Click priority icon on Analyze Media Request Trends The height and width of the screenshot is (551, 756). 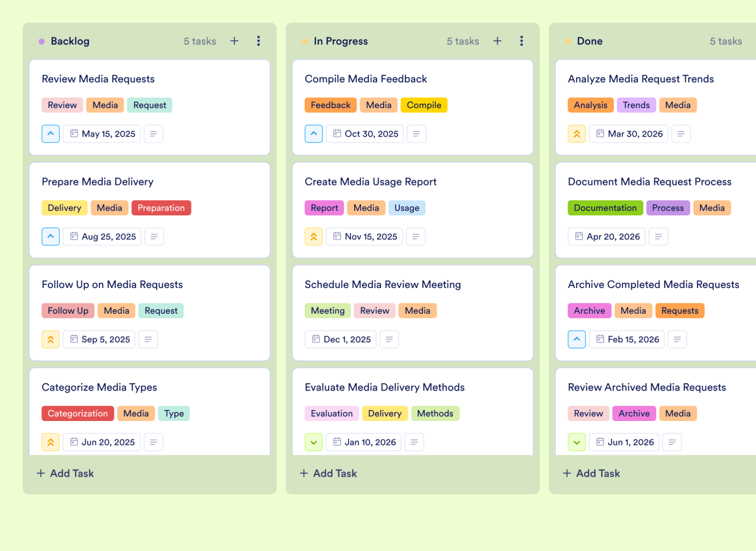click(577, 134)
